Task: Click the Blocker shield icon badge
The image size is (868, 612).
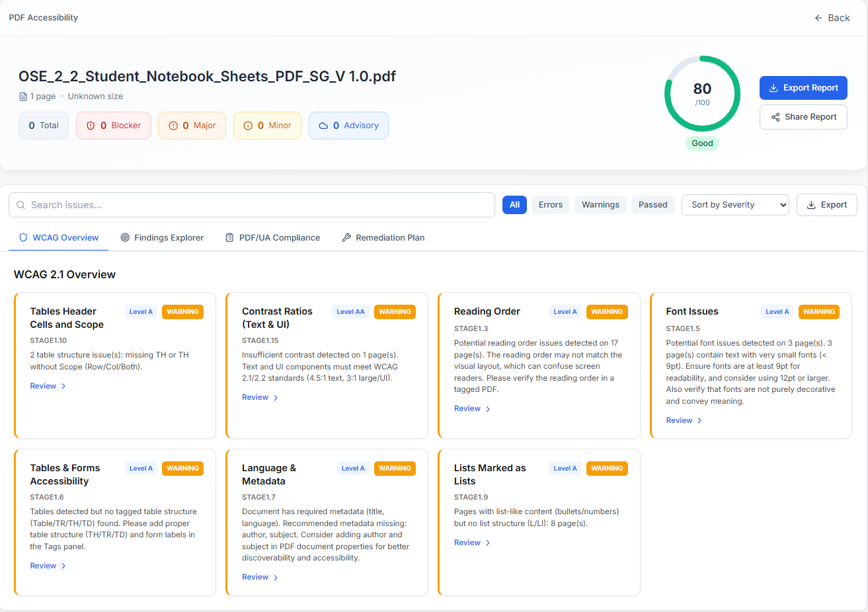Action: (91, 126)
